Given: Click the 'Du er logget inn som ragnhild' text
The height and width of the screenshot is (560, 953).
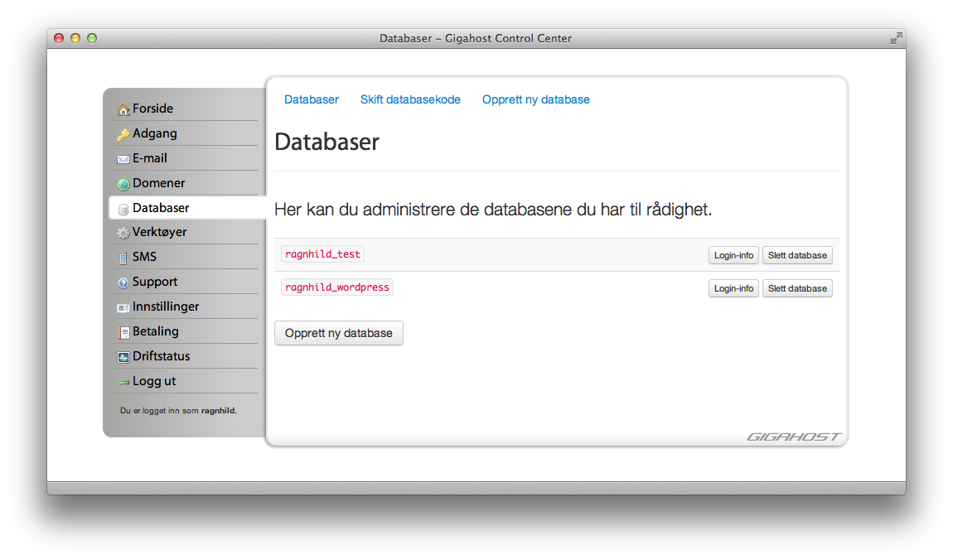Looking at the screenshot, I should pyautogui.click(x=178, y=411).
